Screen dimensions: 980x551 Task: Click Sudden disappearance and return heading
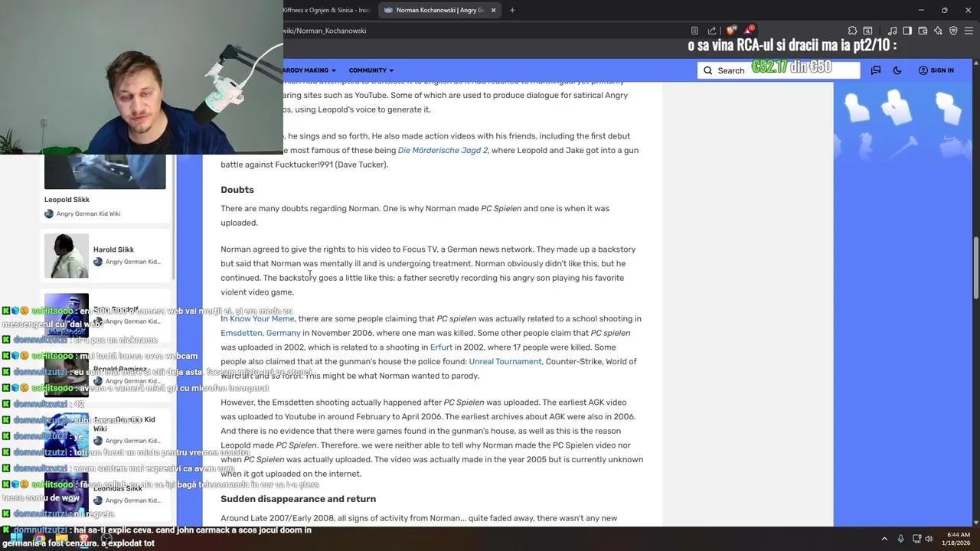point(298,499)
